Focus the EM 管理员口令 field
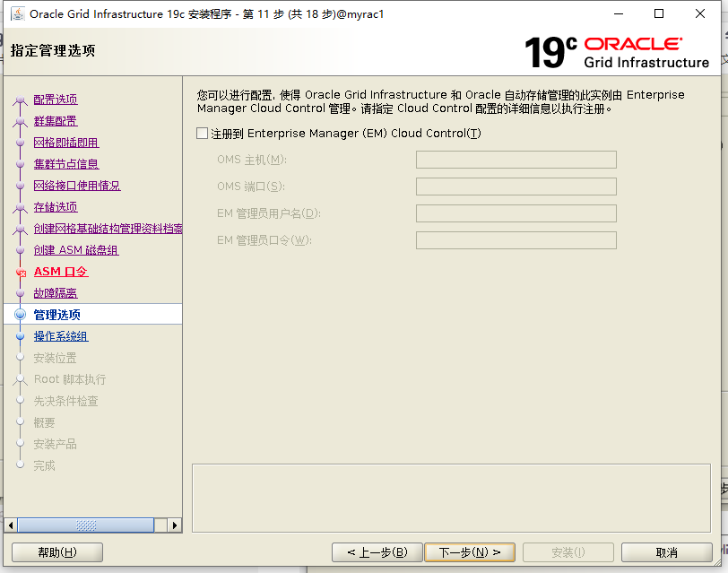Image resolution: width=728 pixels, height=573 pixels. [x=516, y=240]
